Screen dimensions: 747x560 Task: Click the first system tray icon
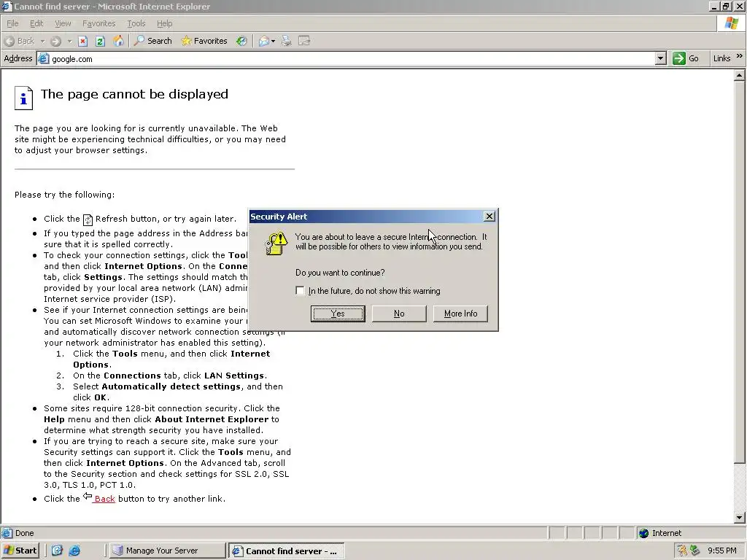tap(683, 551)
